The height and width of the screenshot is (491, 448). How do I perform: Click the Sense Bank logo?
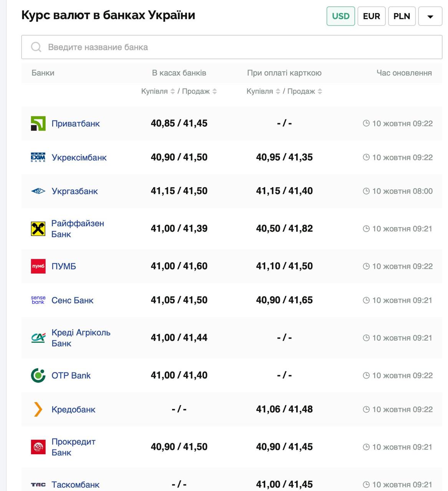pos(38,300)
